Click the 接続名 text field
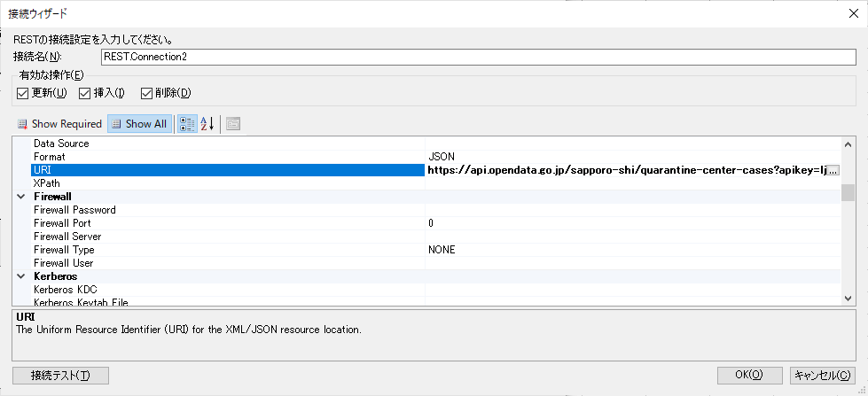 pyautogui.click(x=477, y=57)
